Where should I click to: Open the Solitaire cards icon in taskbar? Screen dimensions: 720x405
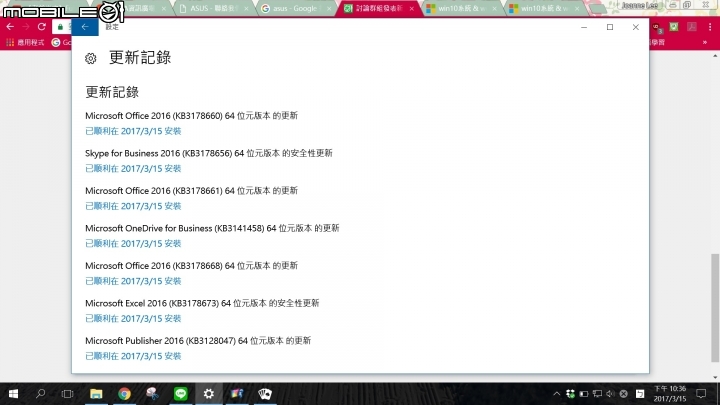click(265, 394)
